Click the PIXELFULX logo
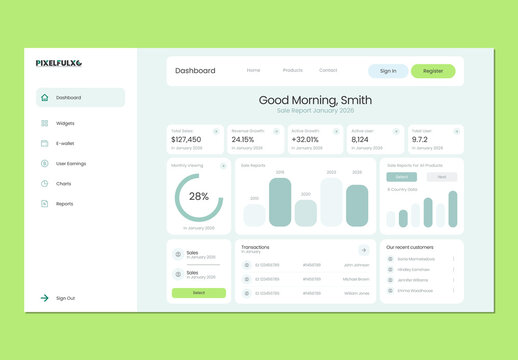The height and width of the screenshot is (360, 518). point(59,63)
